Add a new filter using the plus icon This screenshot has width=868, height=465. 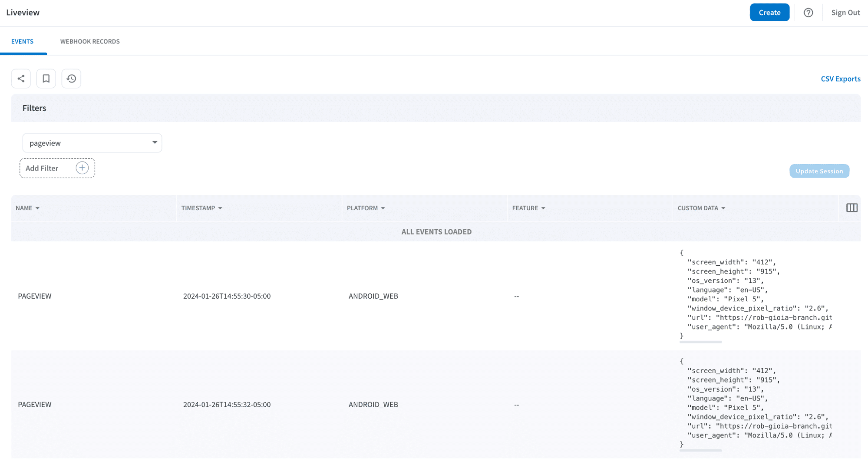click(x=82, y=168)
